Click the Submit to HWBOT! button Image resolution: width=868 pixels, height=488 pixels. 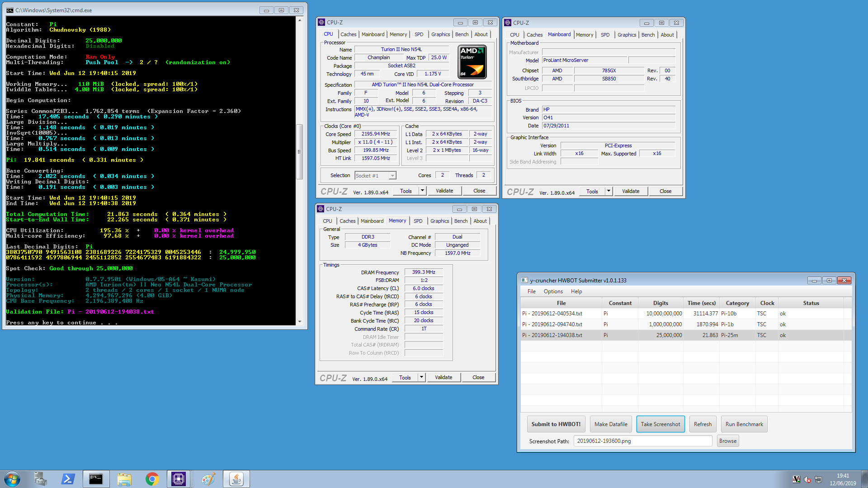coord(556,424)
